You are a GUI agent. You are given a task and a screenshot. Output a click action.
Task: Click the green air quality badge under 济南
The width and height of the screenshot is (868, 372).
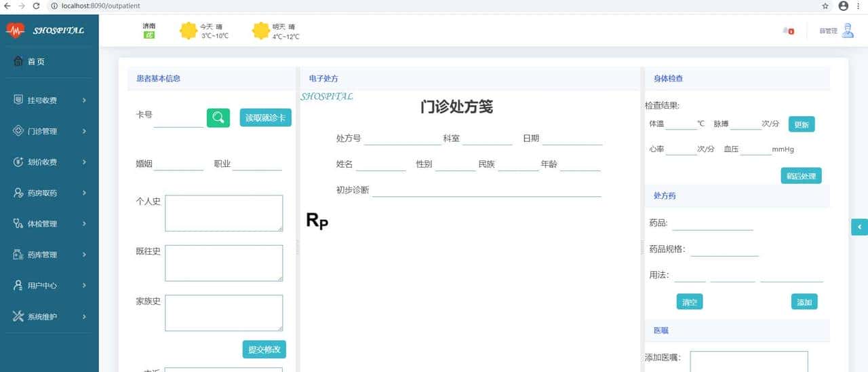[x=149, y=35]
